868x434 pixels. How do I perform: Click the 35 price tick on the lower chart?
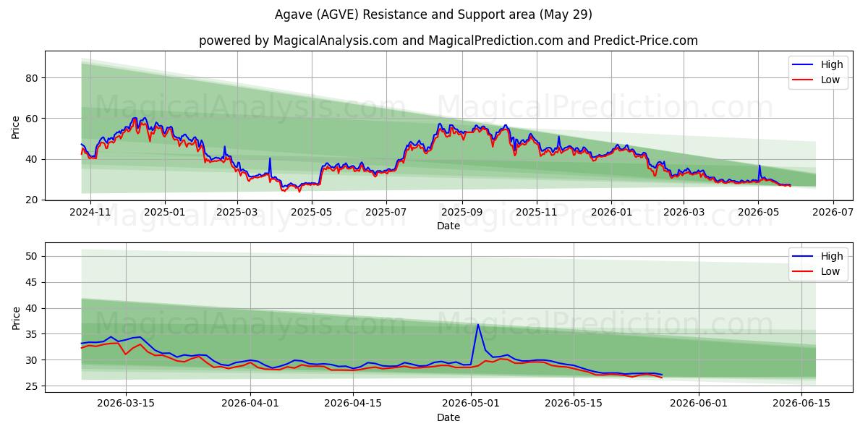tap(33, 334)
